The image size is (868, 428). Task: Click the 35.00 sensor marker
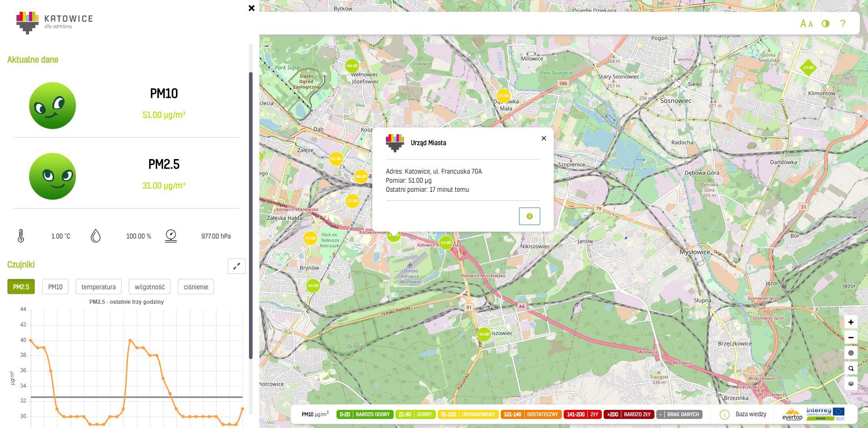(484, 334)
